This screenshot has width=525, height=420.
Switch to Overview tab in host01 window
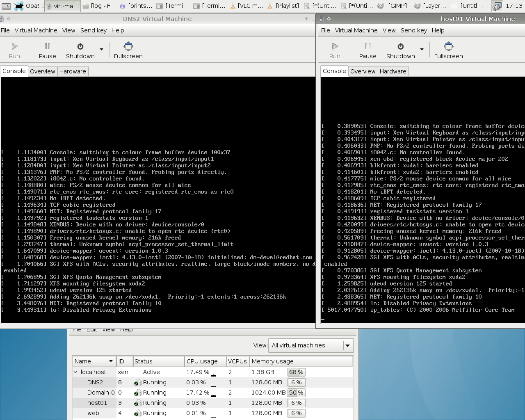[x=363, y=71]
